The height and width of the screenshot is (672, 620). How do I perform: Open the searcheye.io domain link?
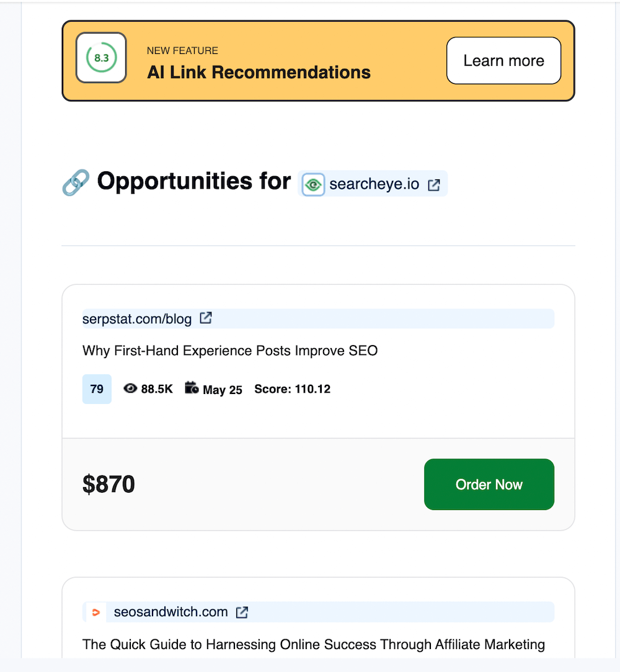[374, 184]
